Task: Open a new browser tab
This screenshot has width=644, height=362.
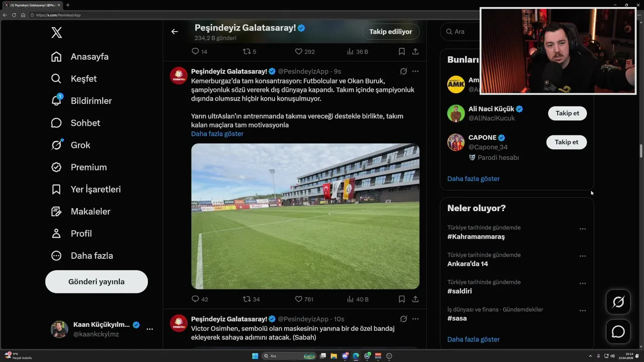Action: pyautogui.click(x=67, y=5)
